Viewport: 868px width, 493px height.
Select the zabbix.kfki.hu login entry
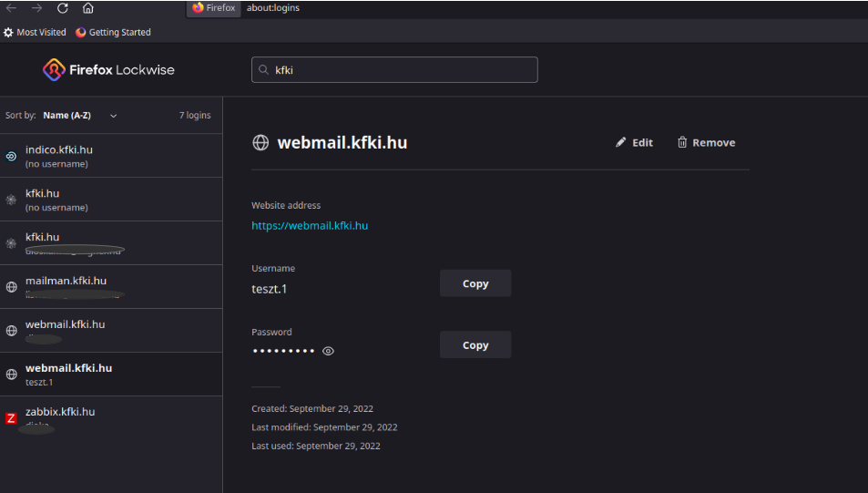tap(111, 418)
